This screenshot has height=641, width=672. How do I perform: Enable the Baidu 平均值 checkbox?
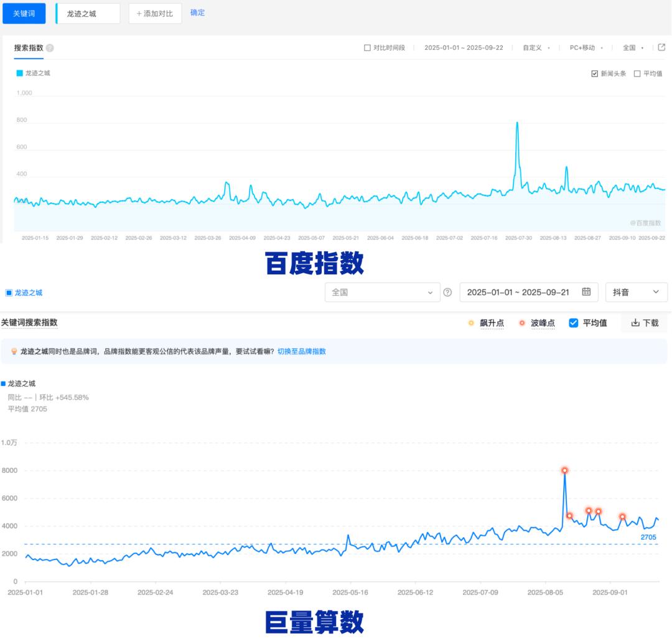[637, 73]
